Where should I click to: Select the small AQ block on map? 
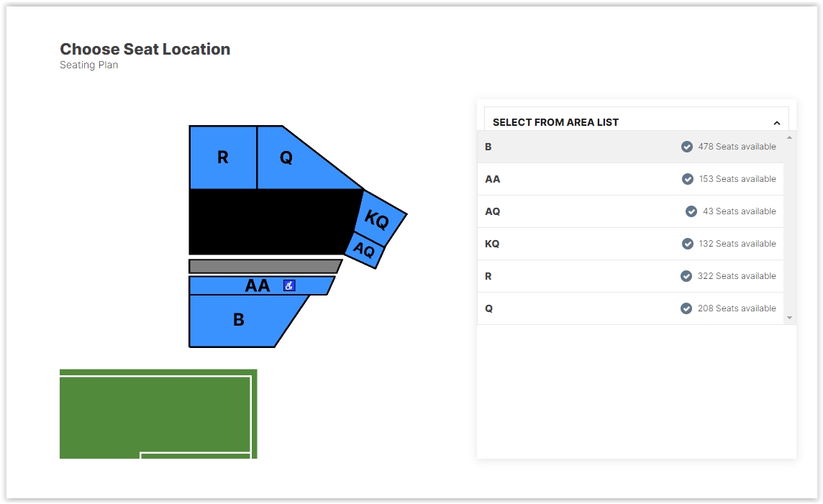click(365, 250)
